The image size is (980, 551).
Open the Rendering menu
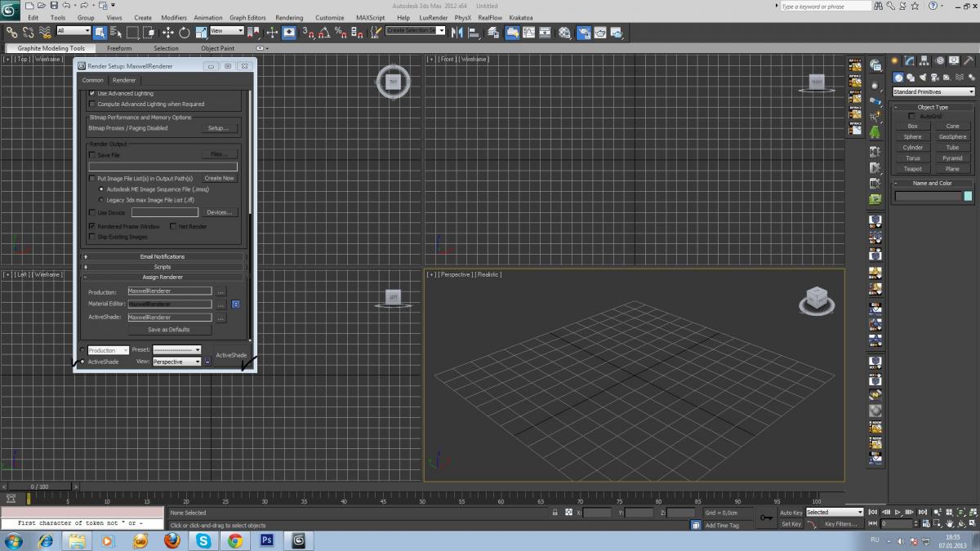(x=289, y=17)
